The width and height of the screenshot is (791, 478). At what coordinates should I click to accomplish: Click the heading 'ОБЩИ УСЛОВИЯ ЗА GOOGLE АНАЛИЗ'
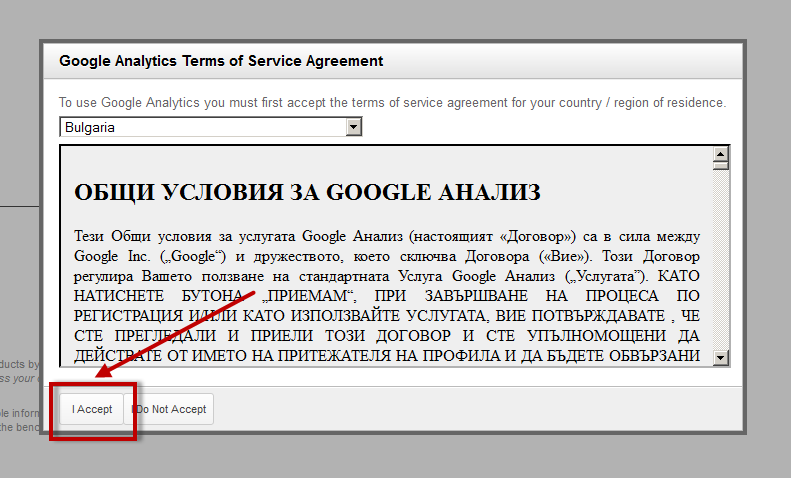[x=307, y=192]
